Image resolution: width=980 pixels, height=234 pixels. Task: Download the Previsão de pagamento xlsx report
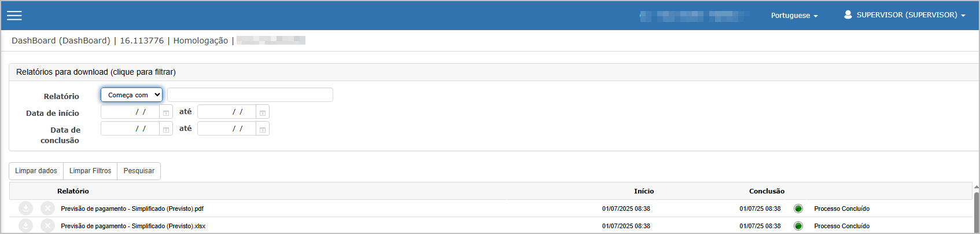click(26, 225)
